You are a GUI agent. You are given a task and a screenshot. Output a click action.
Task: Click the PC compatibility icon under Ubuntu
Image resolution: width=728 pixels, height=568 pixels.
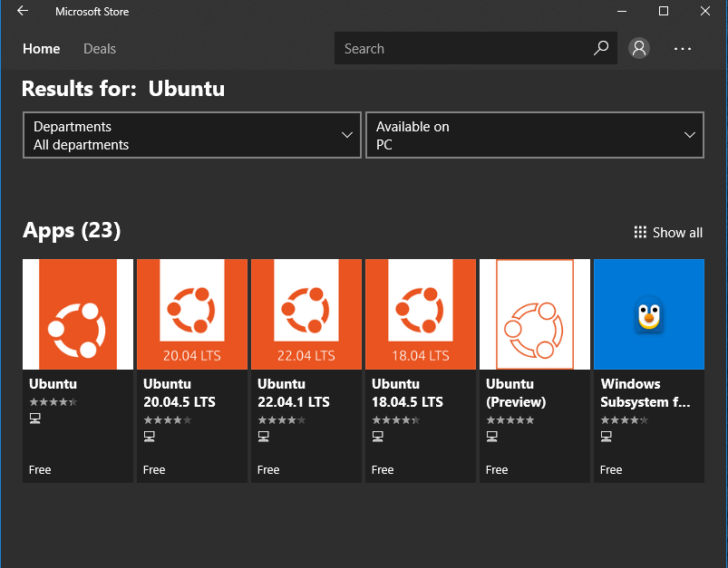[34, 418]
